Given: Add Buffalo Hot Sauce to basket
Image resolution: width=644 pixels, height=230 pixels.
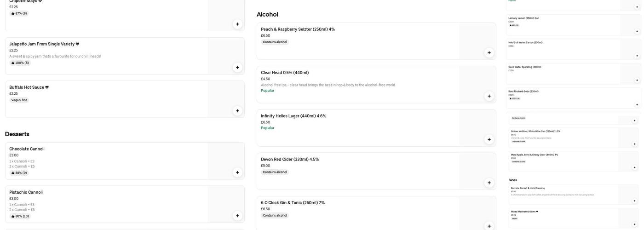Looking at the screenshot, I should click(237, 111).
